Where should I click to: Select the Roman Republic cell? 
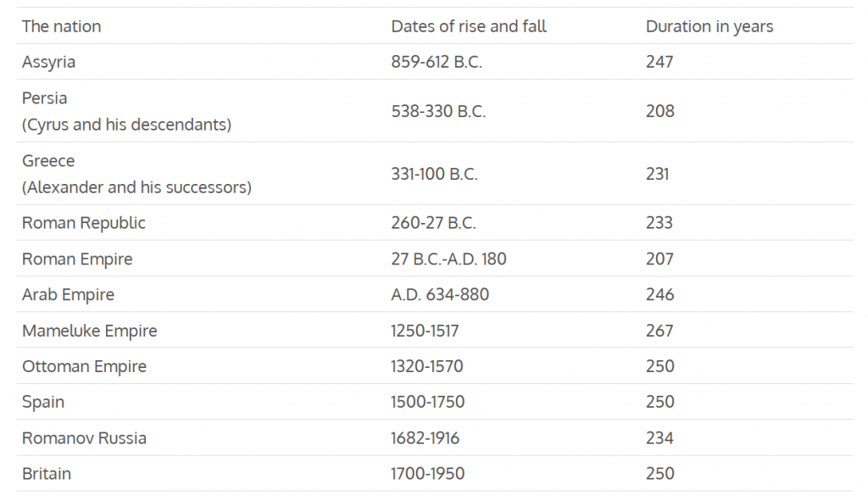[83, 223]
